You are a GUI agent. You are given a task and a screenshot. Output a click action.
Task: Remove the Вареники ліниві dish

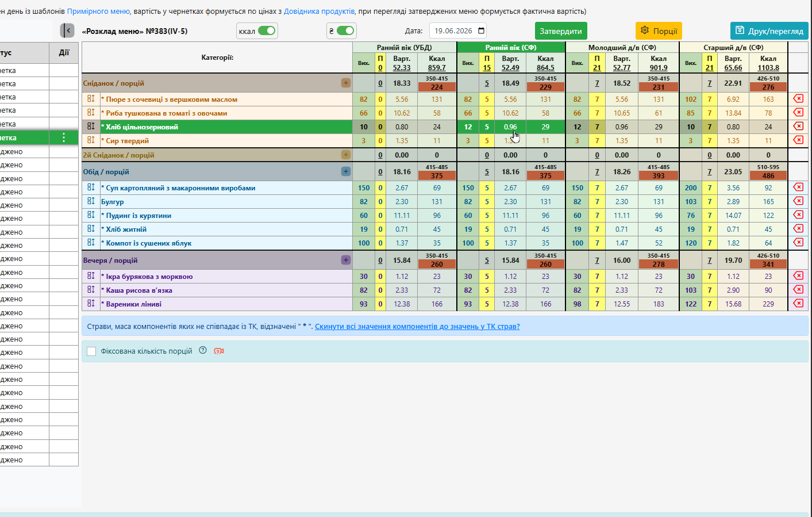pyautogui.click(x=798, y=304)
